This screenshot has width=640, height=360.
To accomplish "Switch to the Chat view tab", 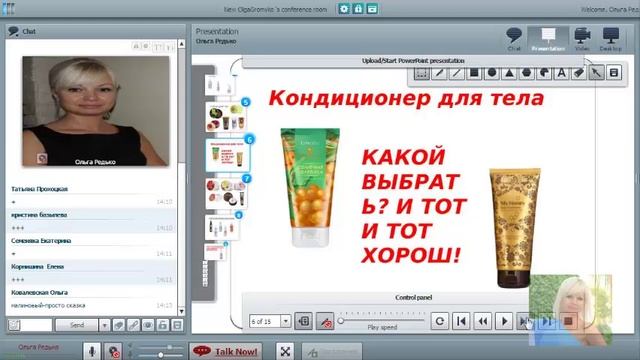I will (x=513, y=39).
